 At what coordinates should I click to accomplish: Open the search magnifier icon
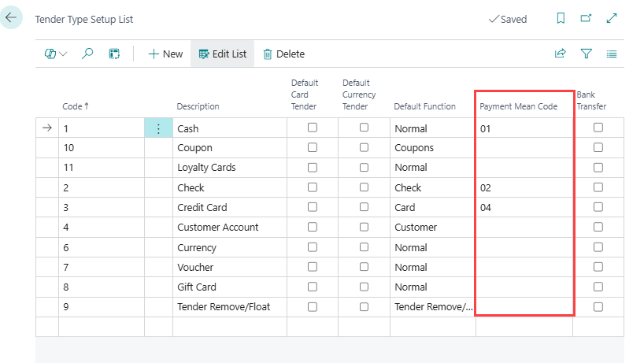tap(88, 54)
